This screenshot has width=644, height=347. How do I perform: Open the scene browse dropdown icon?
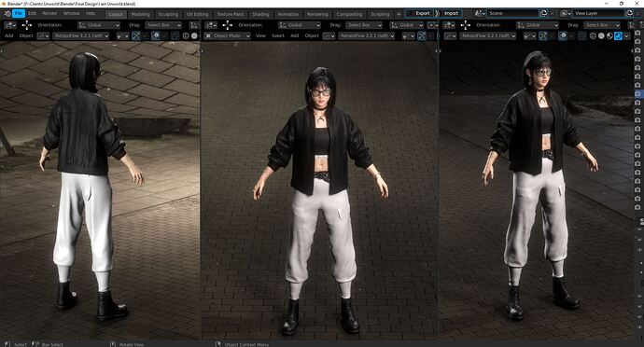pos(480,13)
